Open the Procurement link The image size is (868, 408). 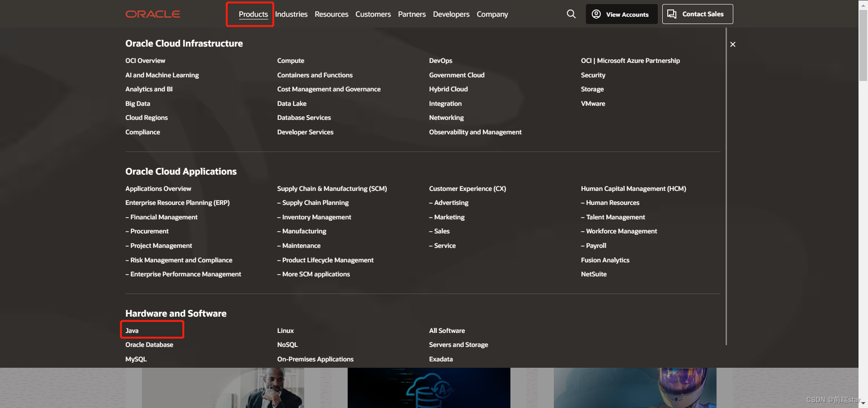point(147,231)
